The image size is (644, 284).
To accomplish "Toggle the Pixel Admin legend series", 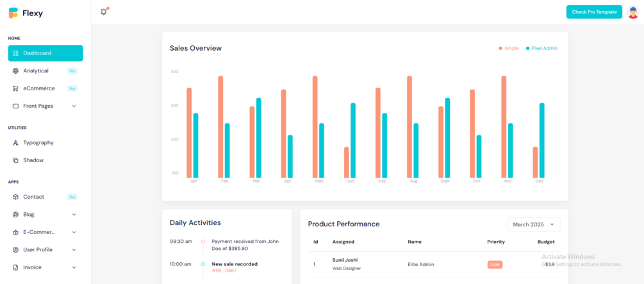I will click(x=541, y=48).
